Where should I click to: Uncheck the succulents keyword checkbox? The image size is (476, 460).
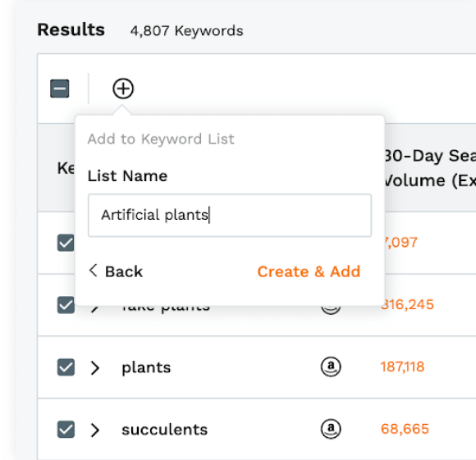66,430
